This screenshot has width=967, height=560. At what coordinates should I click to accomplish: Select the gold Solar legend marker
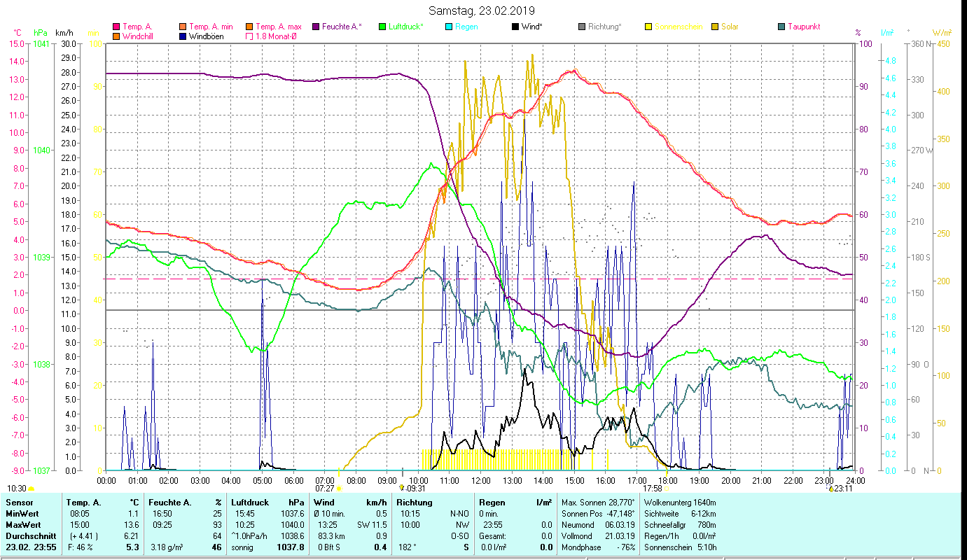(714, 27)
